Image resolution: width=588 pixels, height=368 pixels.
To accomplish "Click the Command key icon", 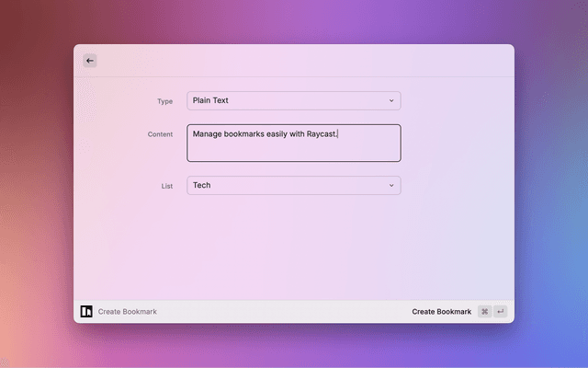I will [x=484, y=312].
